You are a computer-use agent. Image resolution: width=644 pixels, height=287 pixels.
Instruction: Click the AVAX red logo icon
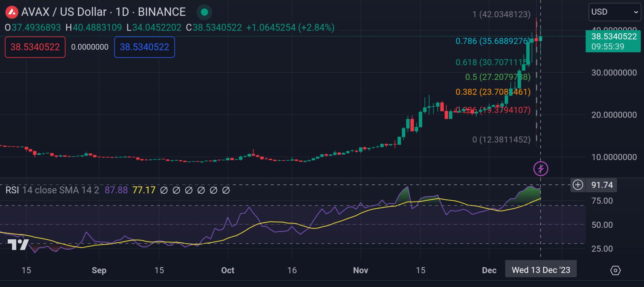(x=12, y=12)
